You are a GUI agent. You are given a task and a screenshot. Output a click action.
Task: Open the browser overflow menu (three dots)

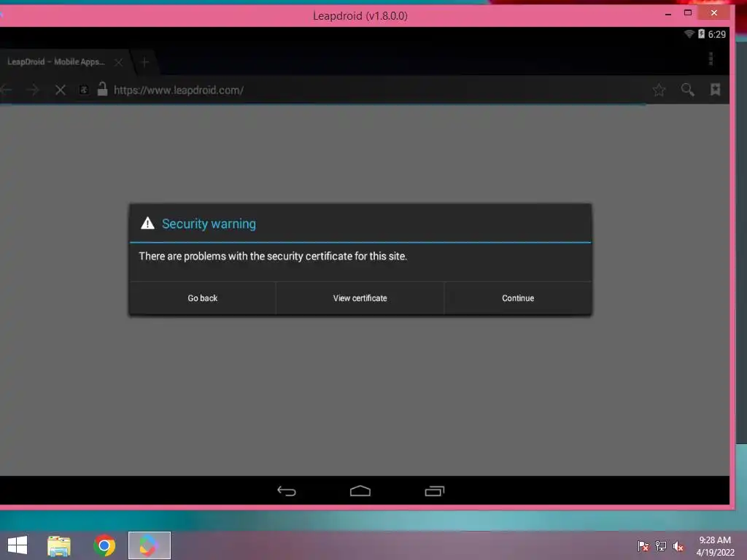pos(711,59)
